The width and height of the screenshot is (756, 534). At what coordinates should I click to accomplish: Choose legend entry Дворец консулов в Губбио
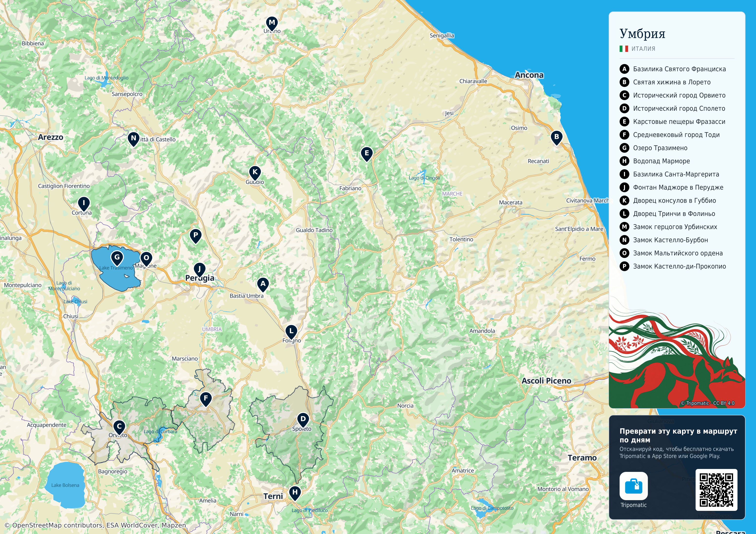click(x=668, y=201)
